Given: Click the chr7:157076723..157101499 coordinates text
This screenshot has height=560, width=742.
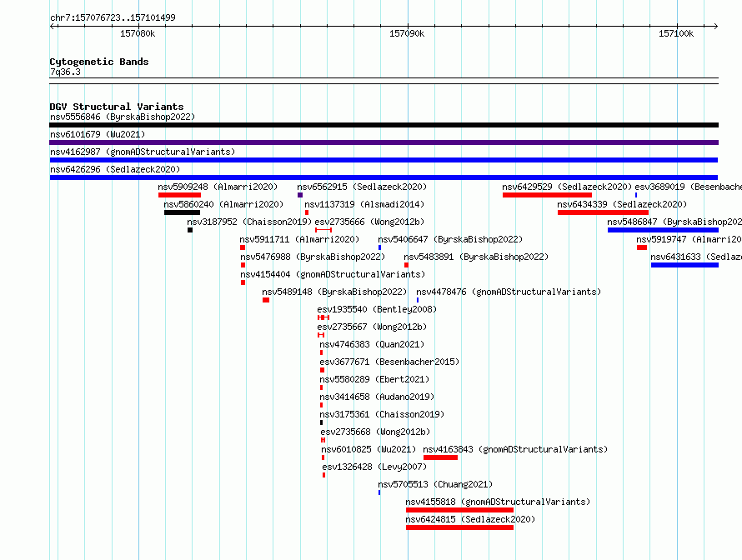Looking at the screenshot, I should pyautogui.click(x=113, y=17).
